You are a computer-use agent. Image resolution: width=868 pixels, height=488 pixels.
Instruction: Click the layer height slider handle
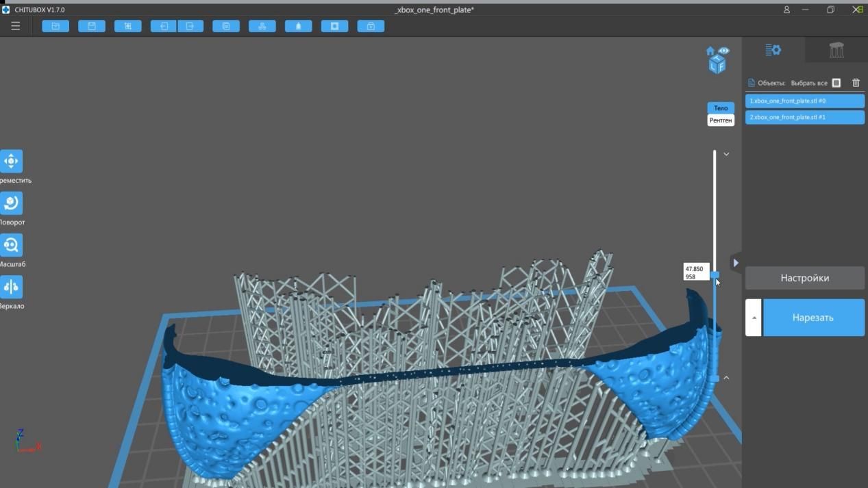tap(715, 274)
